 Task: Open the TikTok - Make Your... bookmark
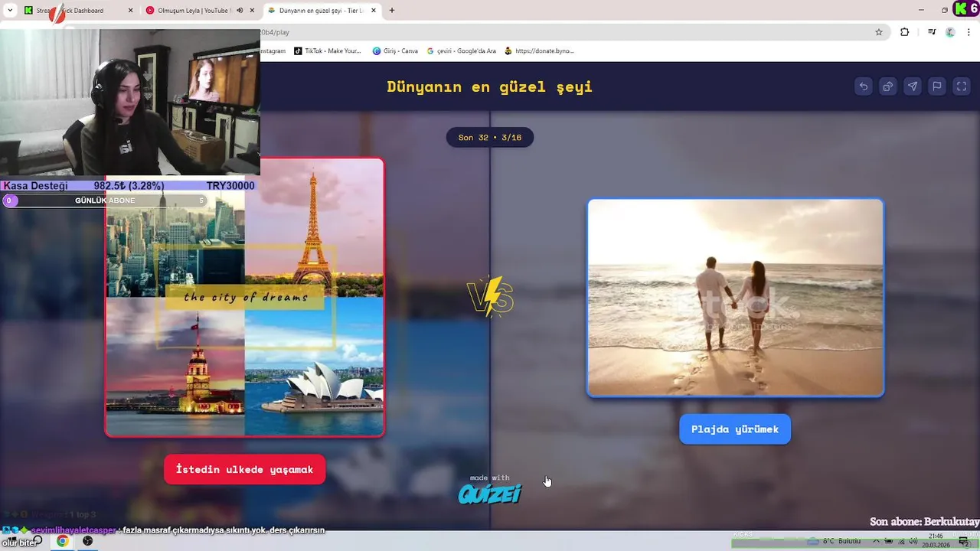[x=328, y=51]
